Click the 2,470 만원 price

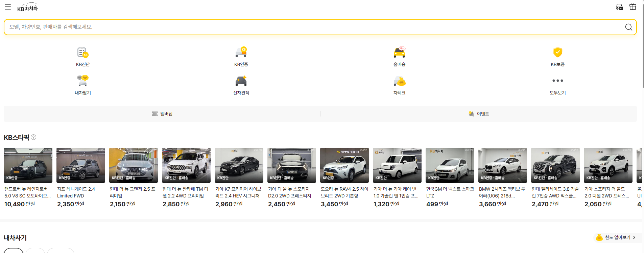click(x=545, y=204)
